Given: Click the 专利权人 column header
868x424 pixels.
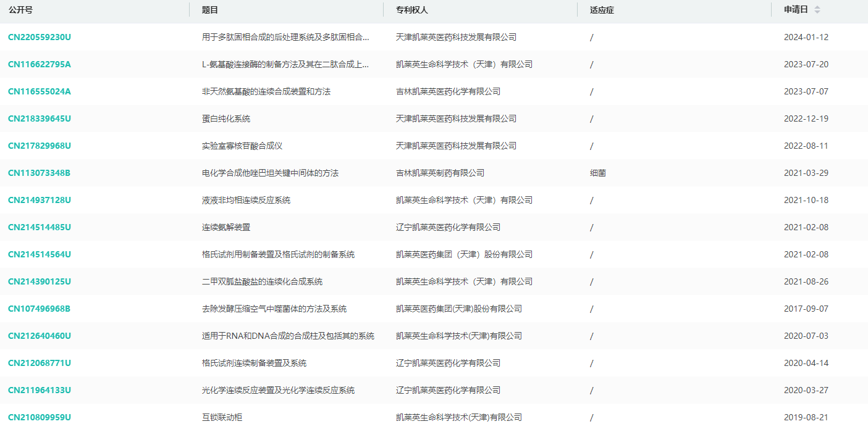Looking at the screenshot, I should (x=412, y=10).
